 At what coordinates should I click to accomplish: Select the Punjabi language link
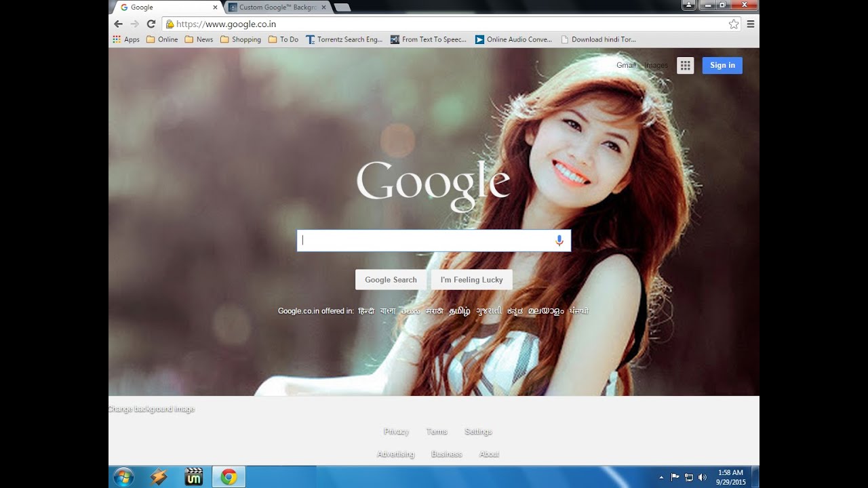[x=578, y=311]
